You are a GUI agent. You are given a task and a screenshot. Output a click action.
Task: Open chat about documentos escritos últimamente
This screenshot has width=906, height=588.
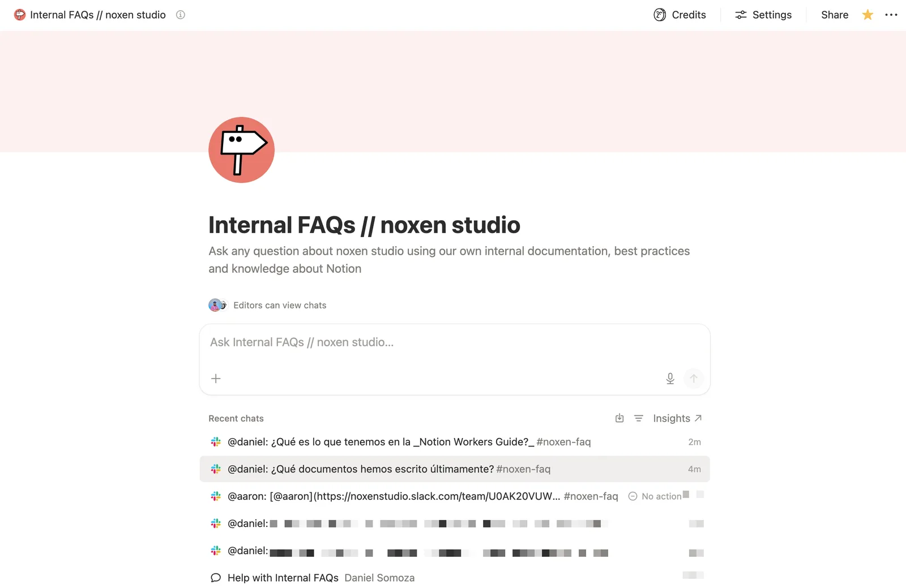coord(455,469)
